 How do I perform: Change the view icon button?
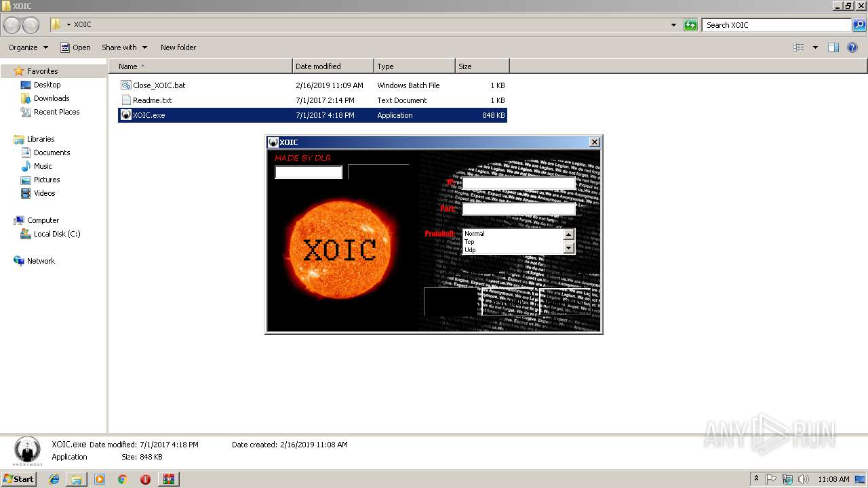pyautogui.click(x=799, y=47)
